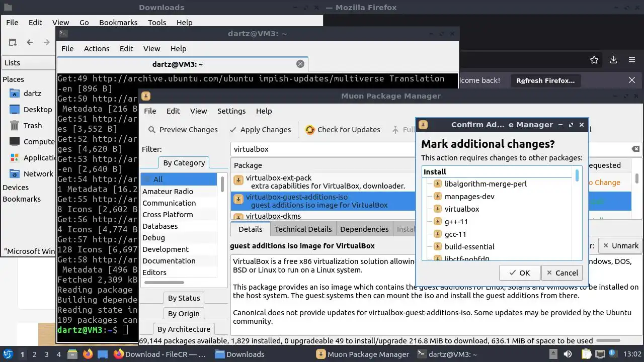Click the Unmark button
This screenshot has height=362, width=644.
tap(620, 246)
